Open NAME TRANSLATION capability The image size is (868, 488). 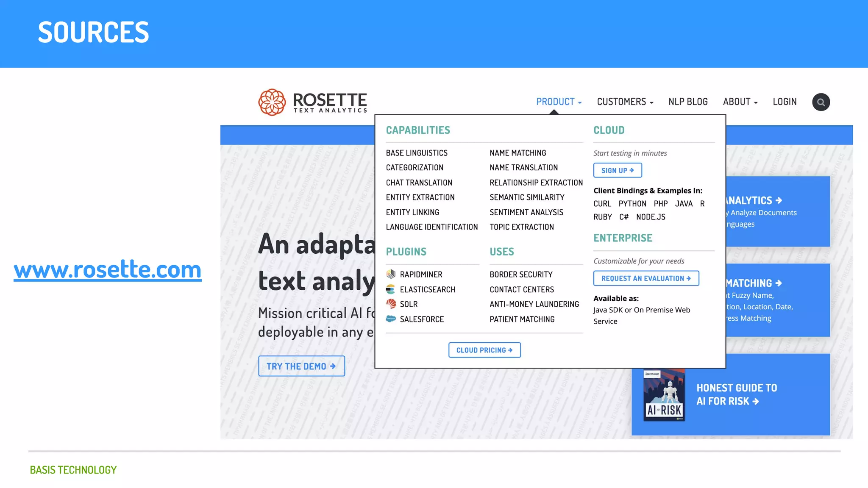pos(523,168)
